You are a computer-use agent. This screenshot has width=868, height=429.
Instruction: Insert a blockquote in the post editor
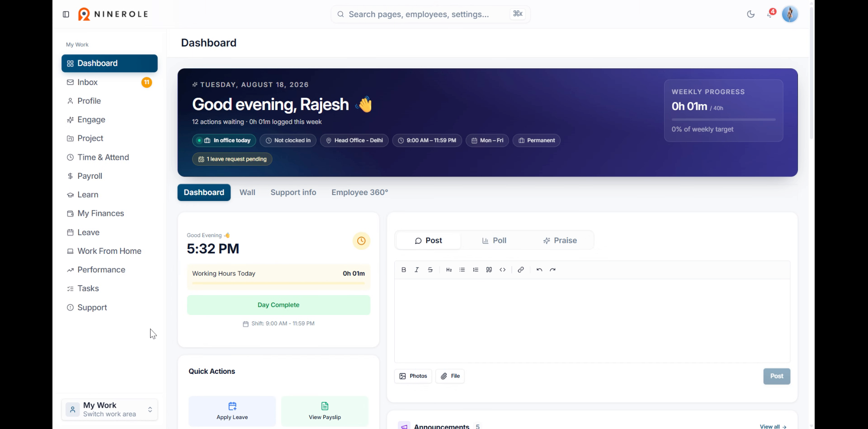489,270
